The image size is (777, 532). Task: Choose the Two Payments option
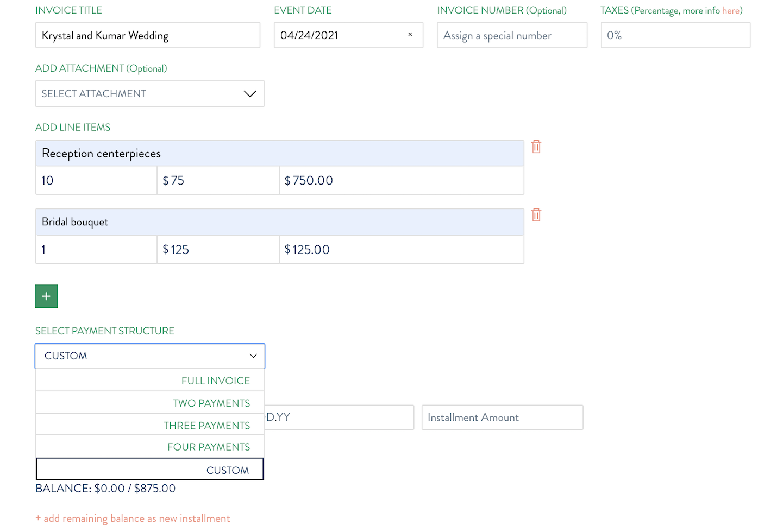pyautogui.click(x=150, y=403)
